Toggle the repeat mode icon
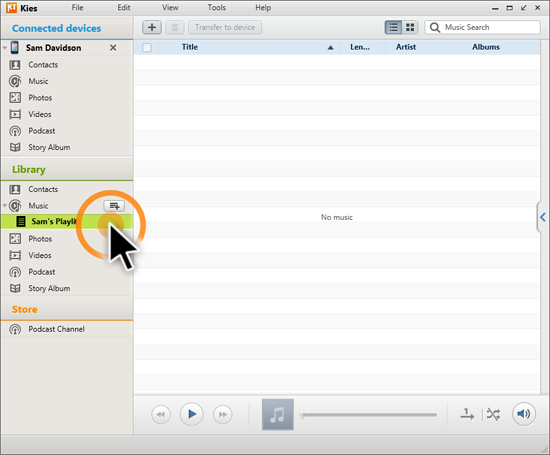Viewport: 550px width, 455px height. click(467, 414)
